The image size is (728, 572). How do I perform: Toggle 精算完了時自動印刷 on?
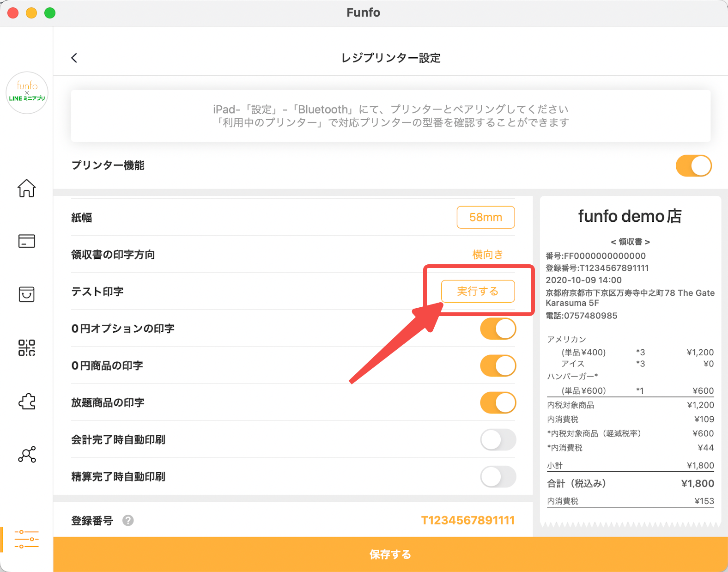click(498, 477)
